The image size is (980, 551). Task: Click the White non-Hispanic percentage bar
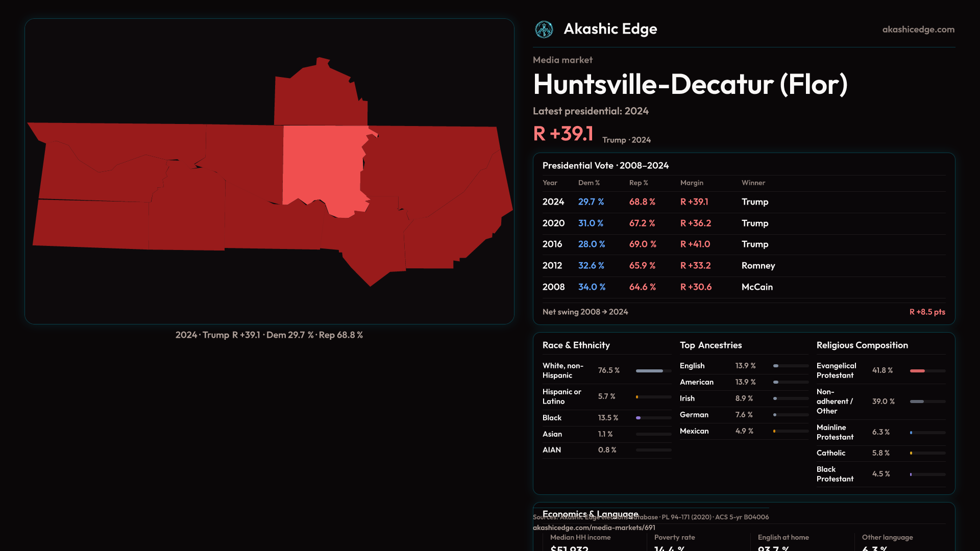pos(649,371)
